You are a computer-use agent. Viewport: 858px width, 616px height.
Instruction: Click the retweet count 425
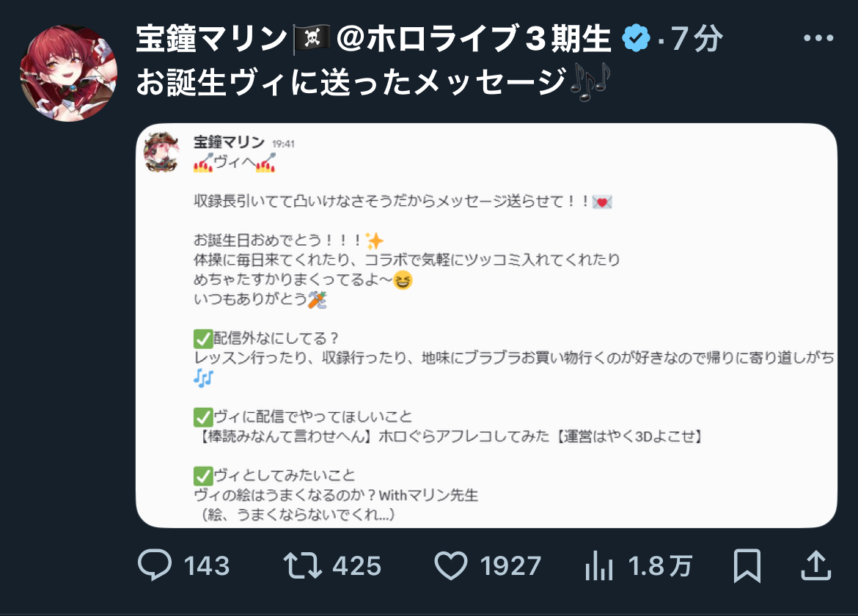tap(357, 565)
